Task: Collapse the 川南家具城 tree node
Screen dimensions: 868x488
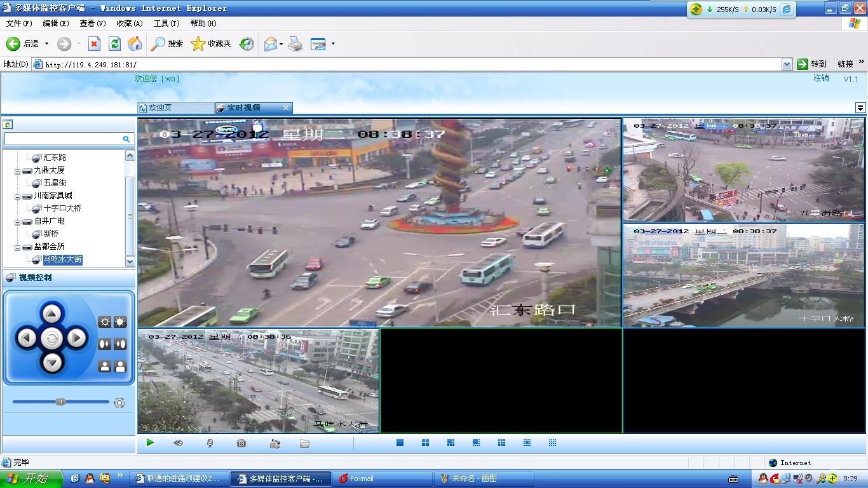Action: point(18,196)
